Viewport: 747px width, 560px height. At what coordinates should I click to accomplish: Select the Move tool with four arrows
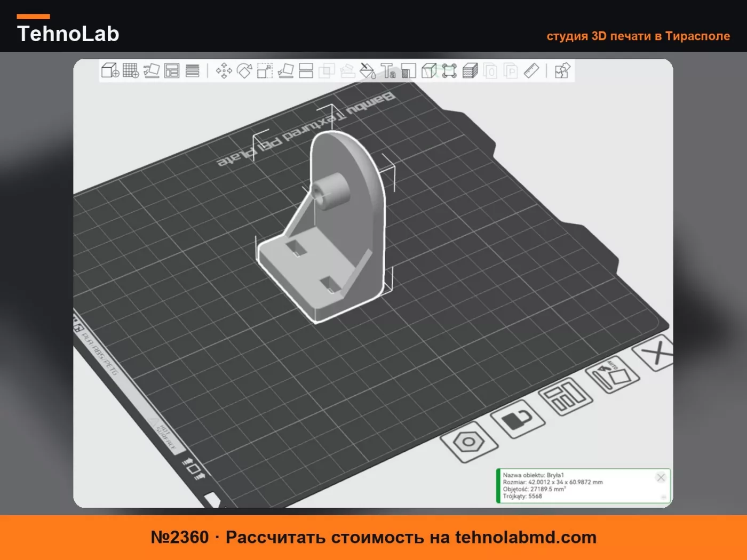(224, 70)
